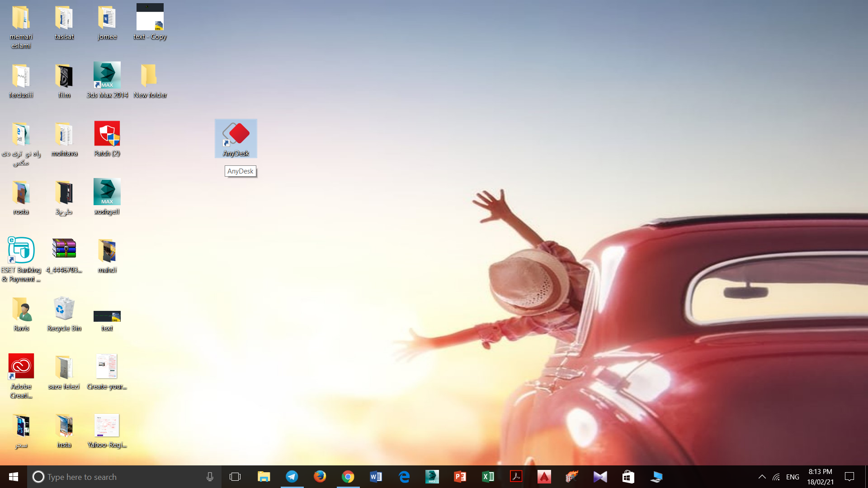Select the text DWG file below mahdi
Screen dimensions: 868x488
tap(107, 321)
